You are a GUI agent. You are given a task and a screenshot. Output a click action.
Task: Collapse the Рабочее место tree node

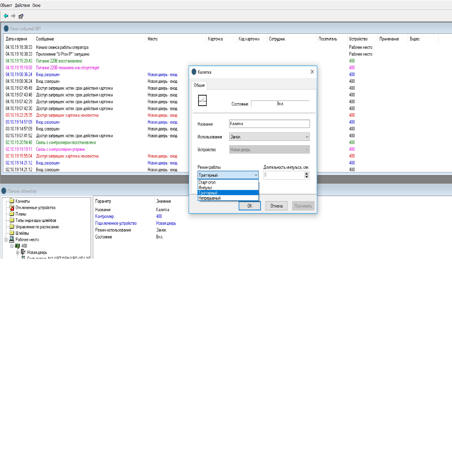coord(6,239)
